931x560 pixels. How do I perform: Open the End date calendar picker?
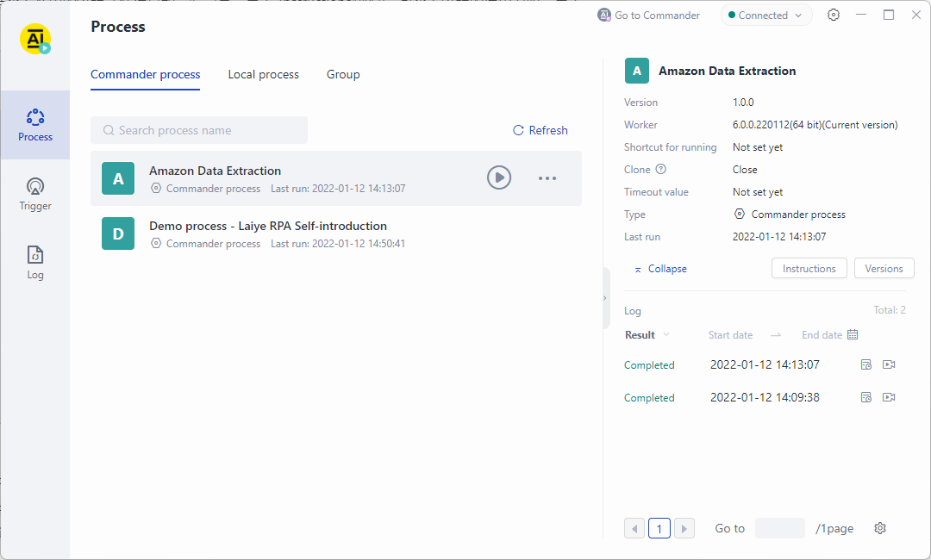point(853,335)
